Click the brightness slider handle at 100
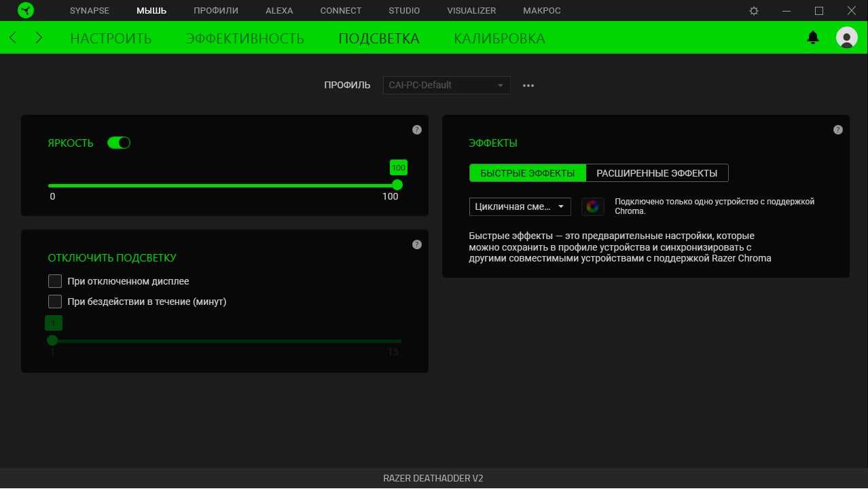The height and width of the screenshot is (491, 868). [x=397, y=185]
